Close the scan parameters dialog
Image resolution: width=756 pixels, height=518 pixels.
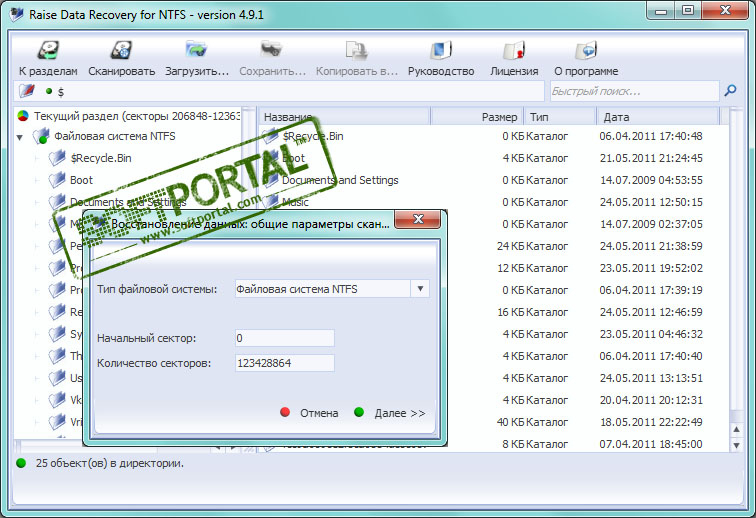tap(418, 219)
